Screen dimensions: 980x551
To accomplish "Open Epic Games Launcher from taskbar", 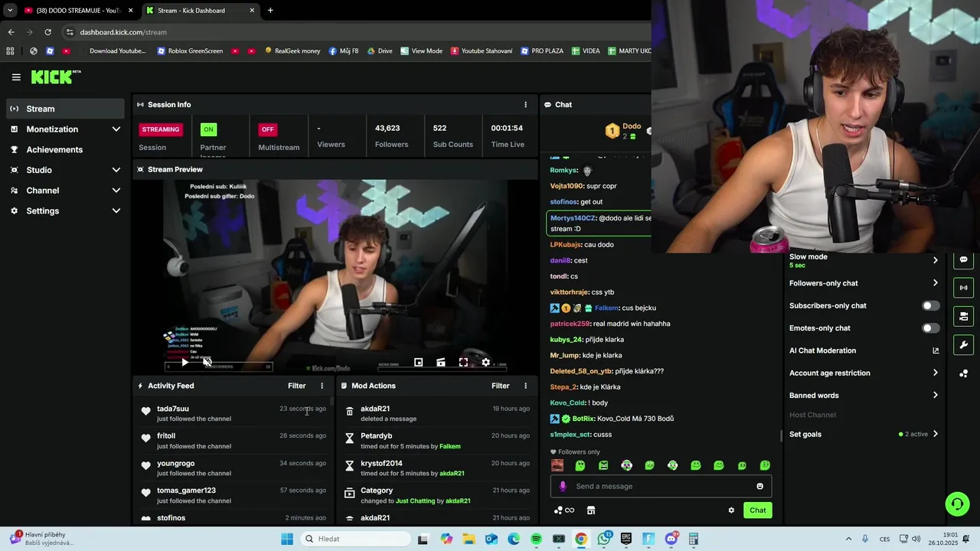I will [626, 539].
